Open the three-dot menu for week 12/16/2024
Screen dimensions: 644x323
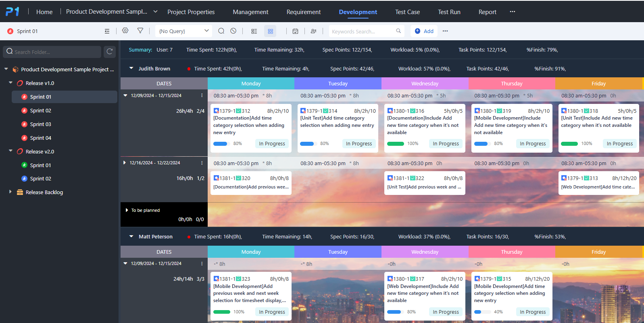202,163
